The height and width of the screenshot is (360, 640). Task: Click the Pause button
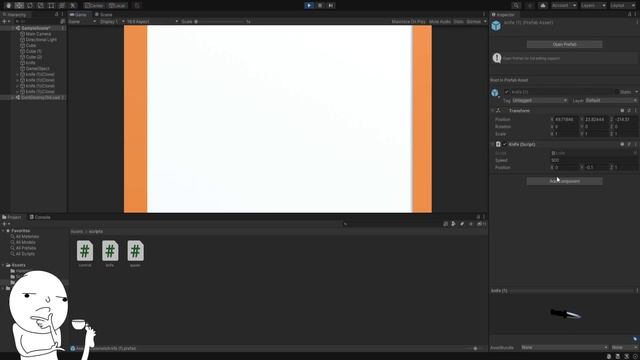pos(320,6)
